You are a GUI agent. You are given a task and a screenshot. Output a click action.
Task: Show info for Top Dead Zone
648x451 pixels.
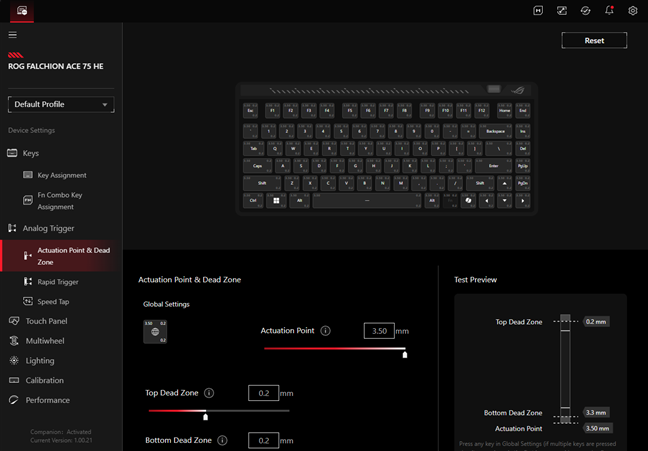click(x=209, y=393)
